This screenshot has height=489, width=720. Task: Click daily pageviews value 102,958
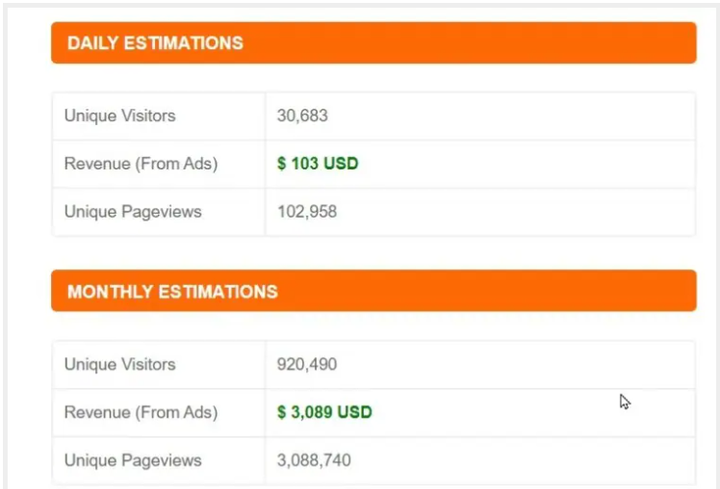[x=307, y=212]
